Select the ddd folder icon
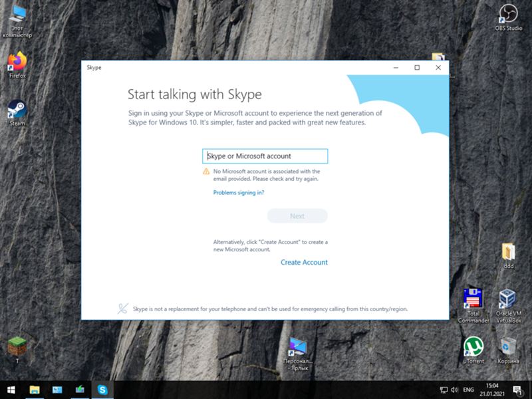 [x=508, y=255]
